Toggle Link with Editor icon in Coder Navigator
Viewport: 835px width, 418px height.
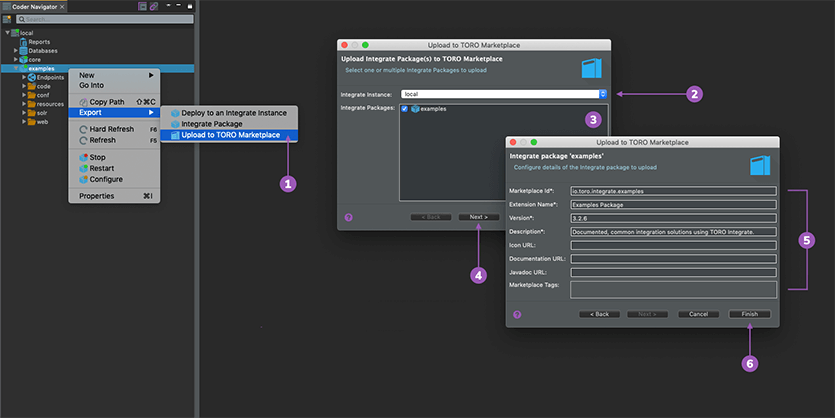pos(154,6)
